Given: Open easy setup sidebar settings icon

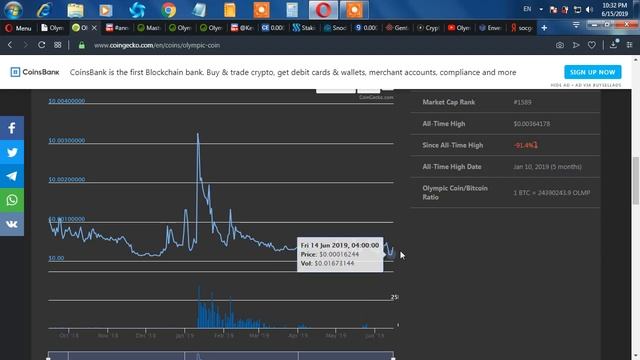Looking at the screenshot, I should point(630,45).
